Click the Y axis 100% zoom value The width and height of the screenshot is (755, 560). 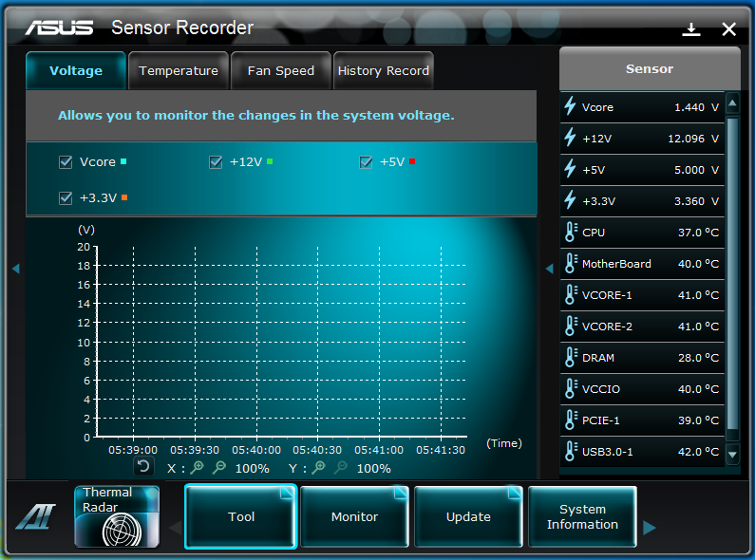pyautogui.click(x=373, y=468)
